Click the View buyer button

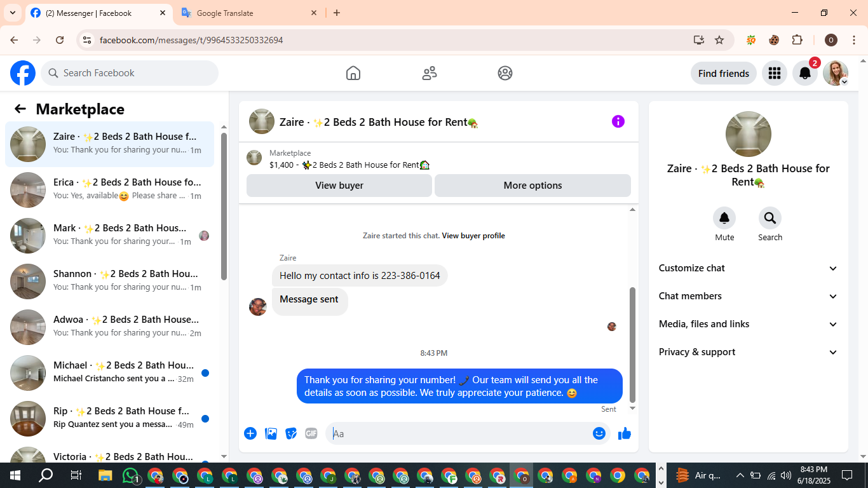[x=339, y=186]
